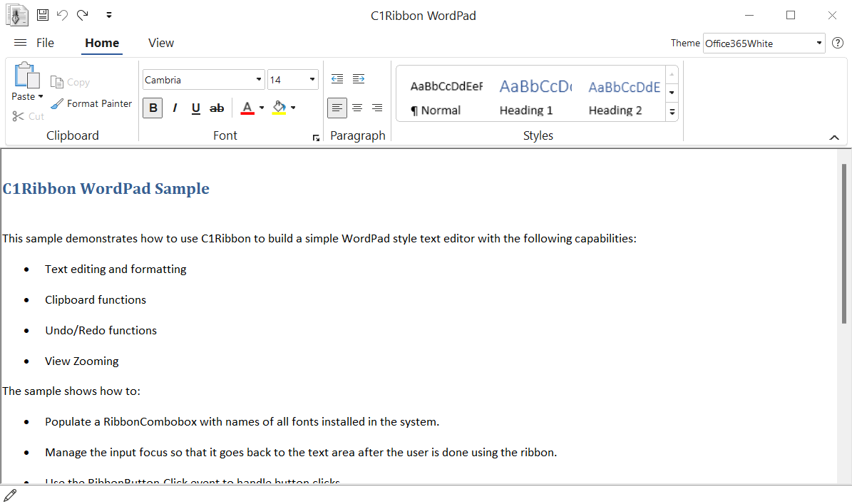Click the pencil icon in status bar
Screen dimensions: 852x504
point(10,495)
